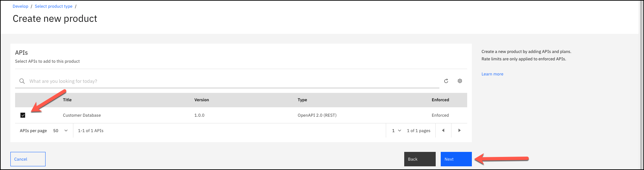This screenshot has height=170, width=644.
Task: Refresh the APIs list
Action: [x=446, y=81]
